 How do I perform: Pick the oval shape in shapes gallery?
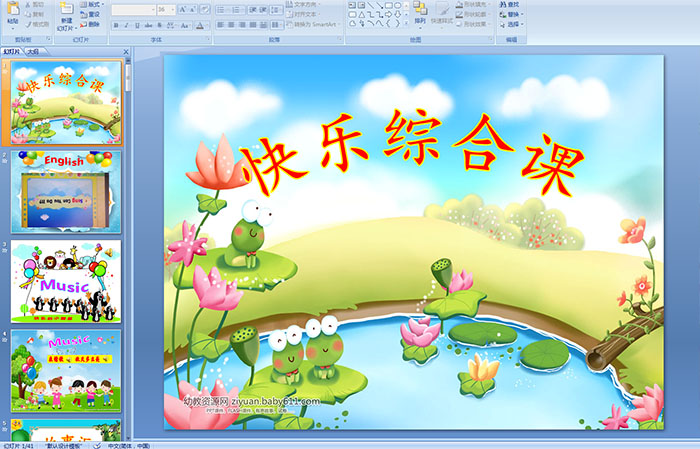pos(397,5)
